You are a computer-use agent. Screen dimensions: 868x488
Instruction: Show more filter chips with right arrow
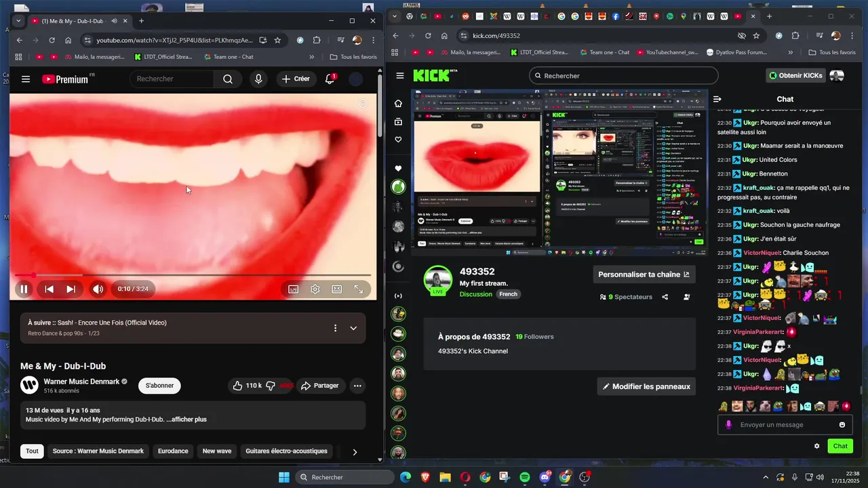click(x=354, y=452)
